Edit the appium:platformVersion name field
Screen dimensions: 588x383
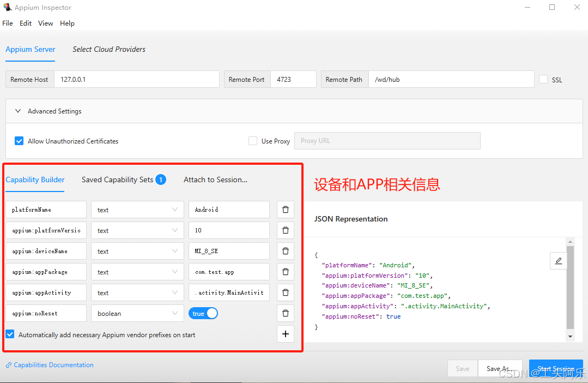[x=46, y=230]
